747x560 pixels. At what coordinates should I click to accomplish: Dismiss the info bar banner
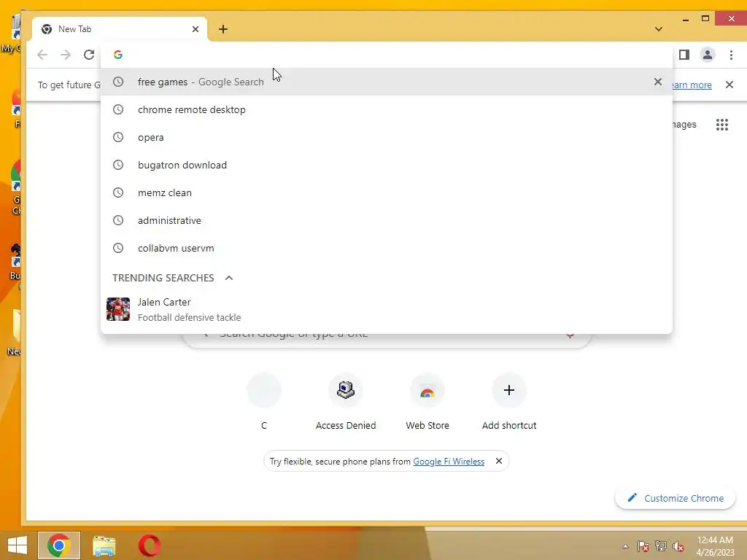pos(729,85)
